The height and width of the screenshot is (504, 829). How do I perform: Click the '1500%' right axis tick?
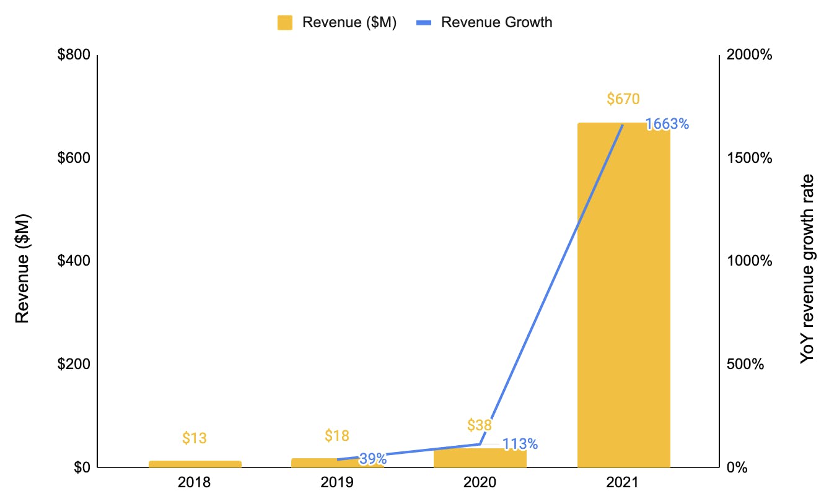(x=750, y=158)
